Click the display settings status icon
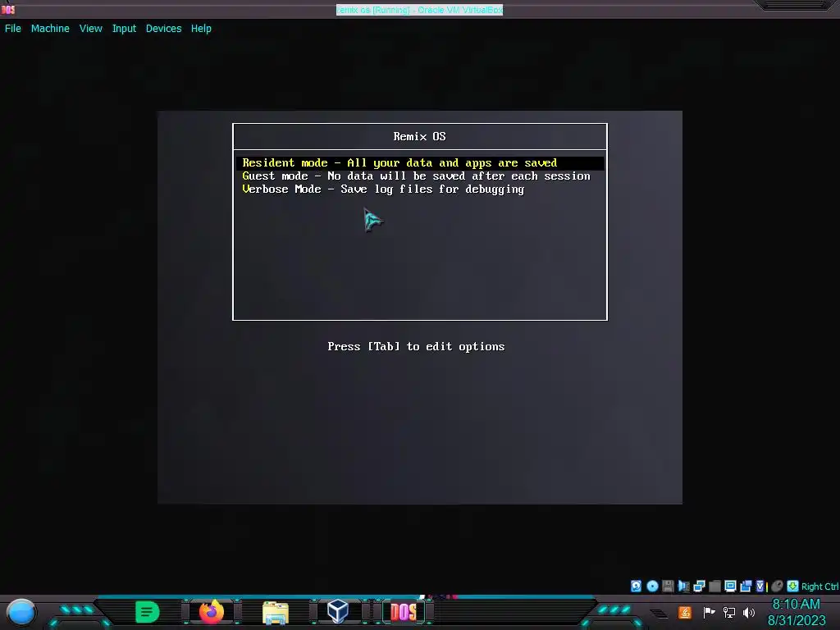Screen dimensions: 840x630 pos(730,586)
